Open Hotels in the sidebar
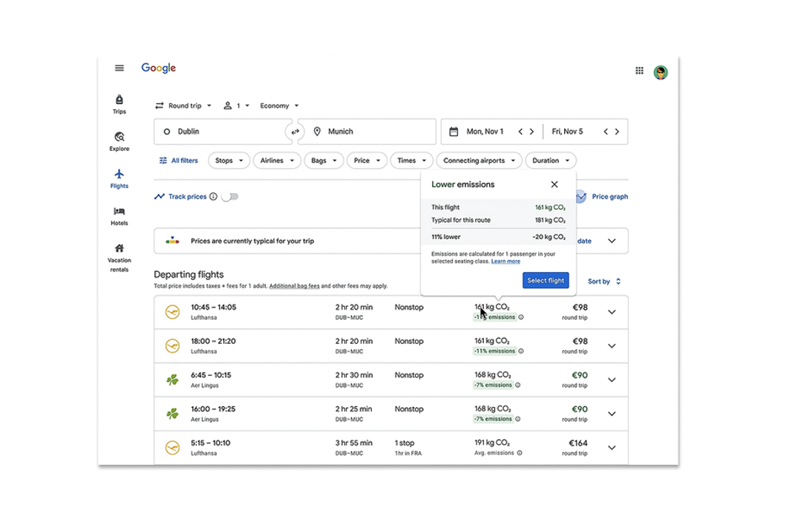Screen dimensions: 812x523 (x=119, y=215)
